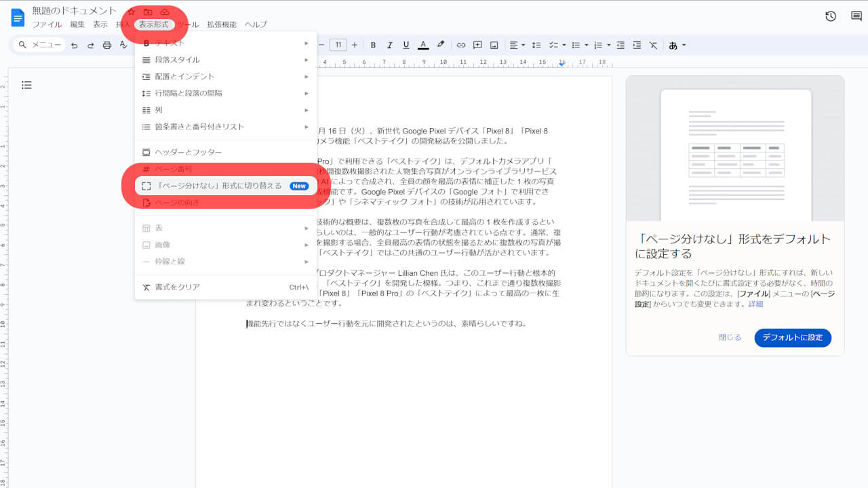Open the bulleted list dropdown arrow
868x488 pixels.
[x=586, y=45]
